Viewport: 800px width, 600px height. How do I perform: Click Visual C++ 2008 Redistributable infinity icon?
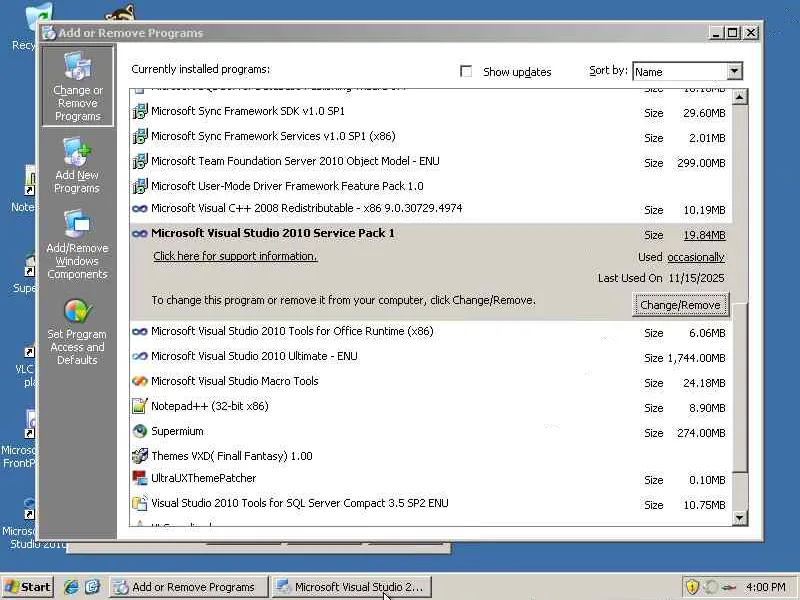tap(140, 209)
